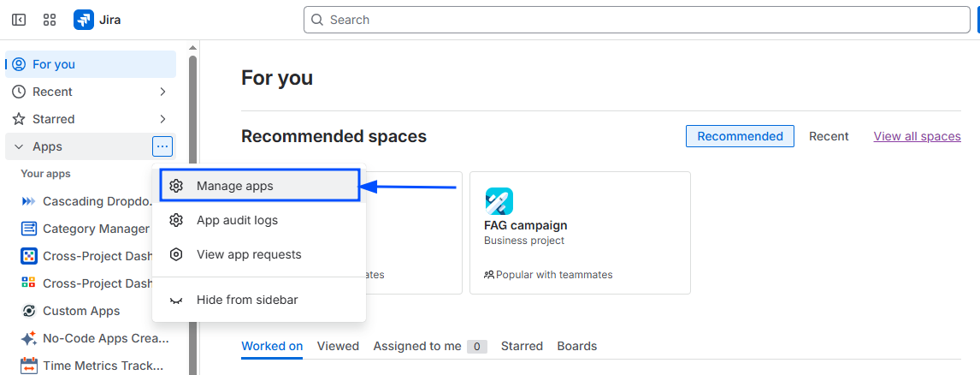This screenshot has width=980, height=375.
Task: Switch spaces filter to Recent
Action: (x=829, y=136)
